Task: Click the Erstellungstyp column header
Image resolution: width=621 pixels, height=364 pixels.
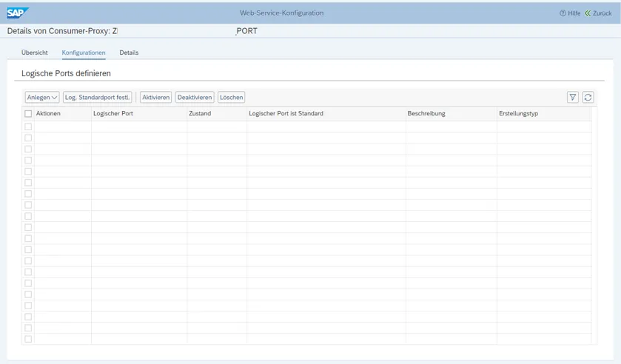Action: click(518, 114)
